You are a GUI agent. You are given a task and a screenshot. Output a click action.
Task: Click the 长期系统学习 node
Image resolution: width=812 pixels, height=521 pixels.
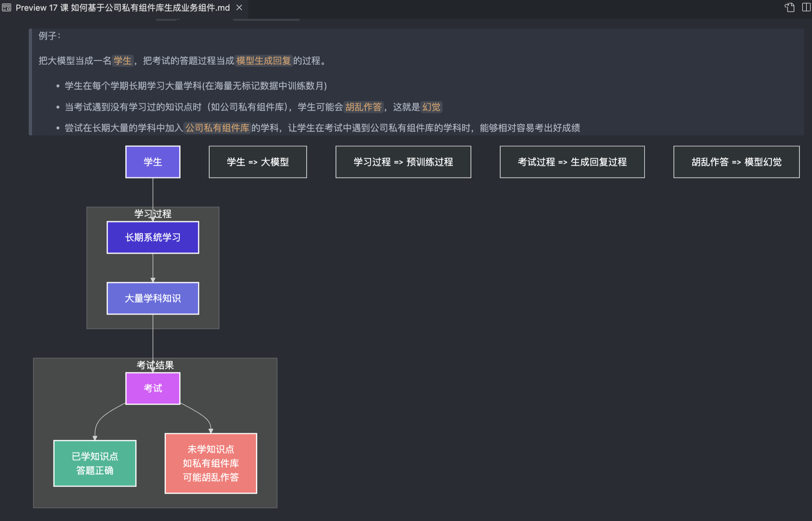pyautogui.click(x=153, y=237)
